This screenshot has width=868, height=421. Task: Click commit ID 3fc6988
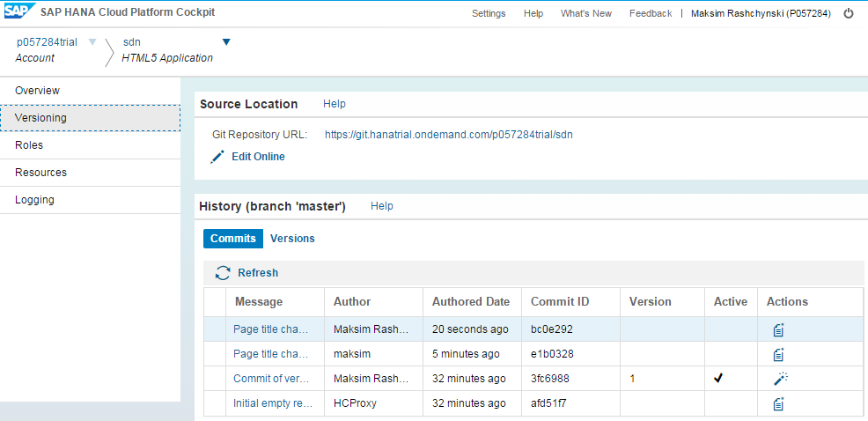[x=549, y=379]
